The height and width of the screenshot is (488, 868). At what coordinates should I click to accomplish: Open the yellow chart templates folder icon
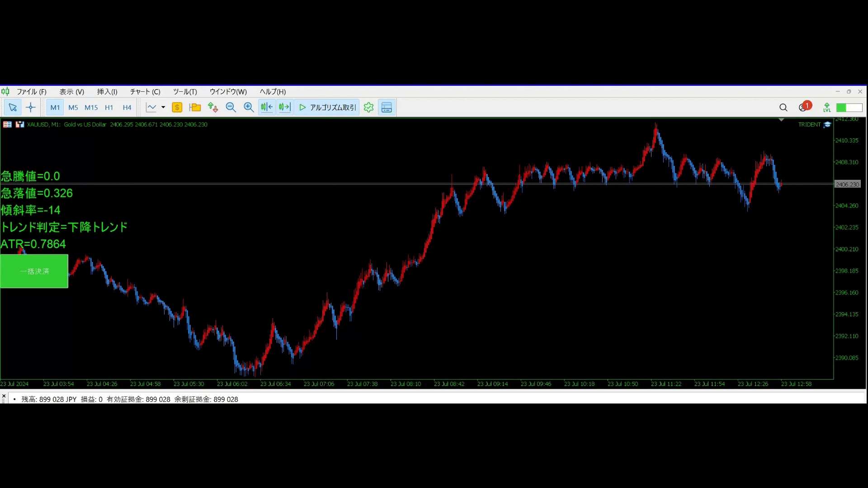pos(195,108)
